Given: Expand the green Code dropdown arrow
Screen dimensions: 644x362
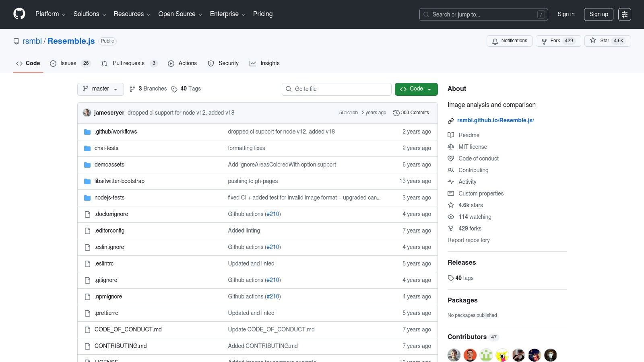Looking at the screenshot, I should tap(429, 89).
